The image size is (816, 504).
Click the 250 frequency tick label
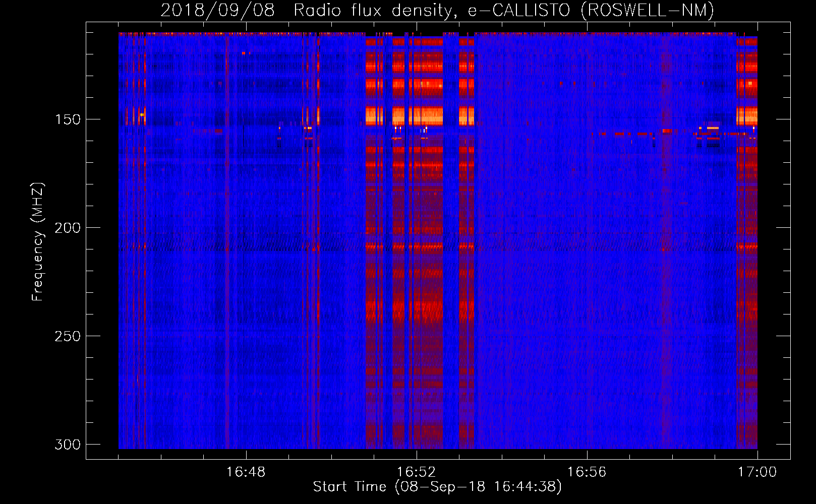click(x=68, y=336)
